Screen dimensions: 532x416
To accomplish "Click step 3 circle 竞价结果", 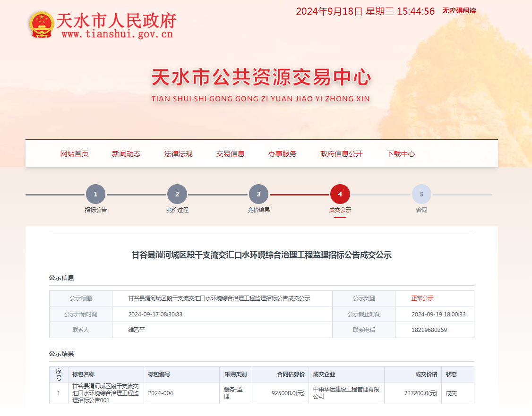I will click(x=258, y=194).
